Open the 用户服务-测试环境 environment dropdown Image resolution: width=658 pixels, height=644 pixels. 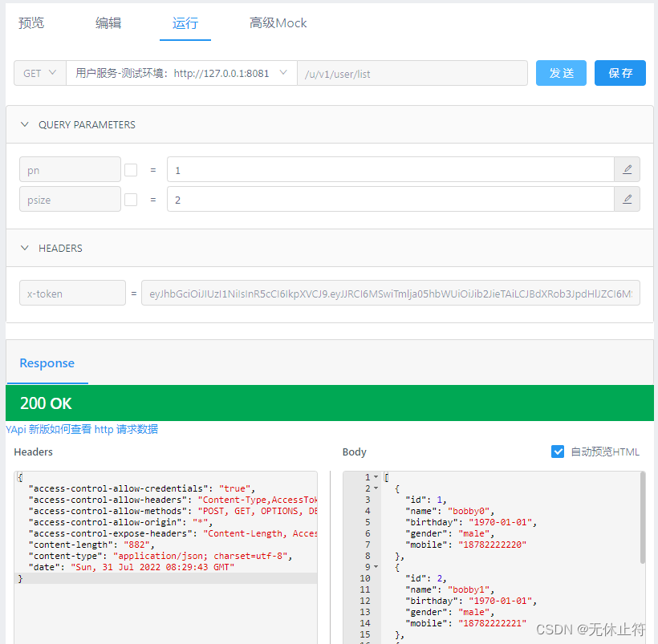tap(181, 73)
